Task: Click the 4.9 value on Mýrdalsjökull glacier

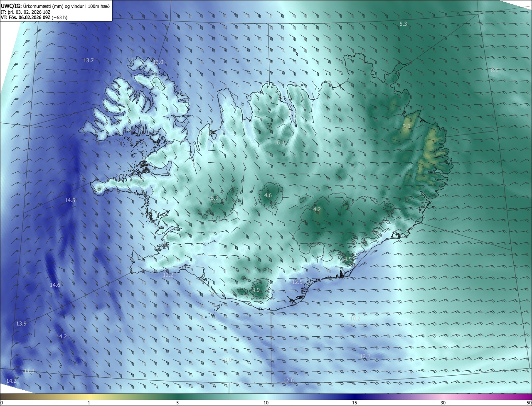Action: [256, 290]
